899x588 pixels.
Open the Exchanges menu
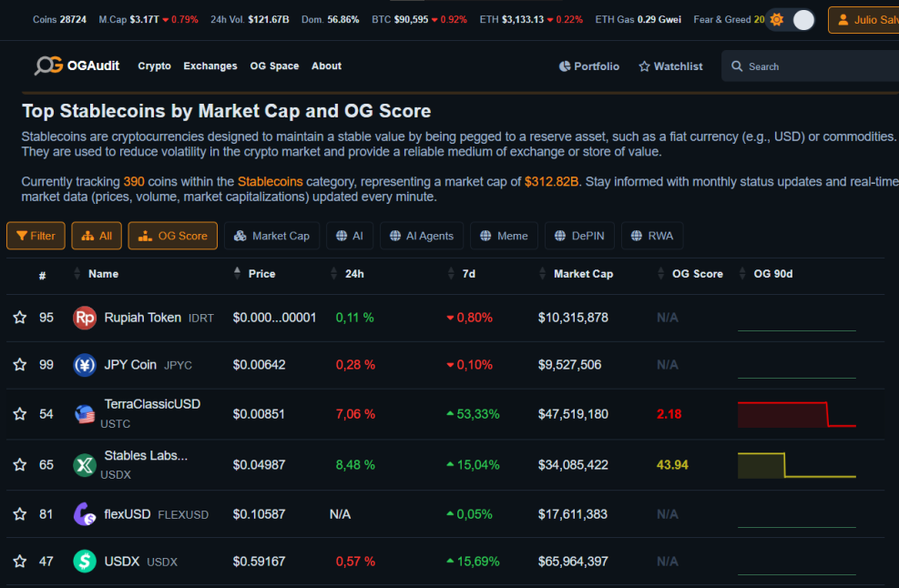point(209,66)
